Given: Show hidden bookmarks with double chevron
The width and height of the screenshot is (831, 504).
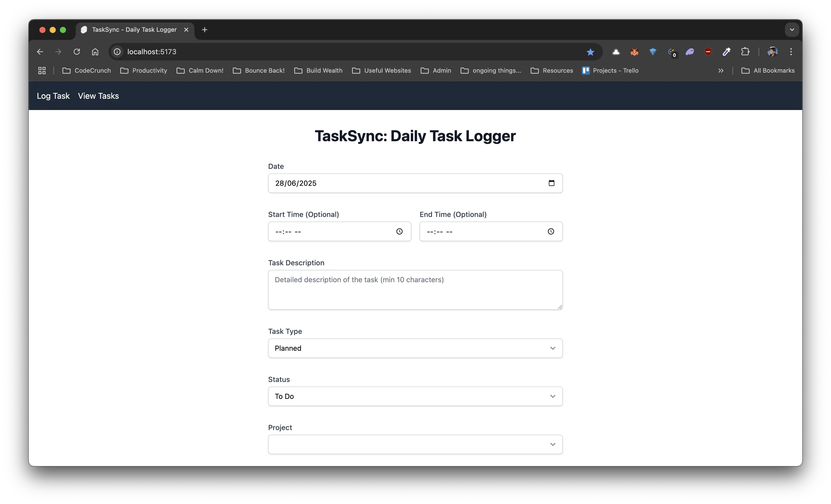Looking at the screenshot, I should coord(721,71).
